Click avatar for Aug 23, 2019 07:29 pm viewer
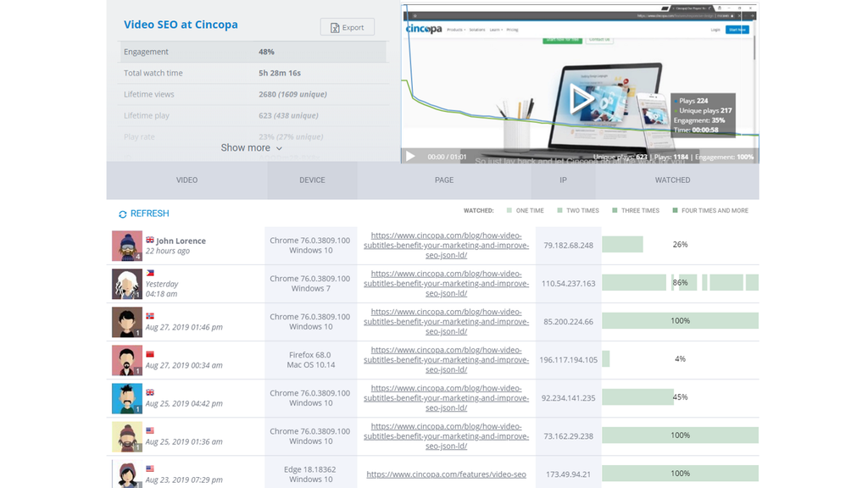This screenshot has height=488, width=868. click(x=127, y=474)
